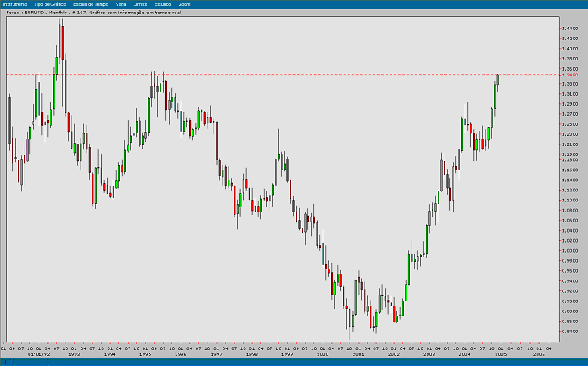This screenshot has height=366, width=588.
Task: Click the 2005 year label on time axis
Action: coord(501,354)
